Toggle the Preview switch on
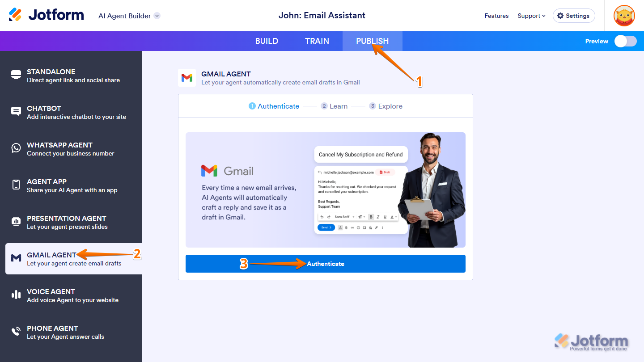The width and height of the screenshot is (644, 362). tap(625, 41)
